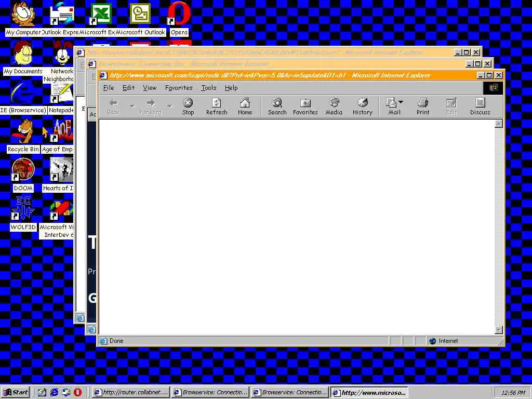Viewport: 532px width, 399px height.
Task: Select the DOOM desktop shortcut
Action: [x=23, y=175]
